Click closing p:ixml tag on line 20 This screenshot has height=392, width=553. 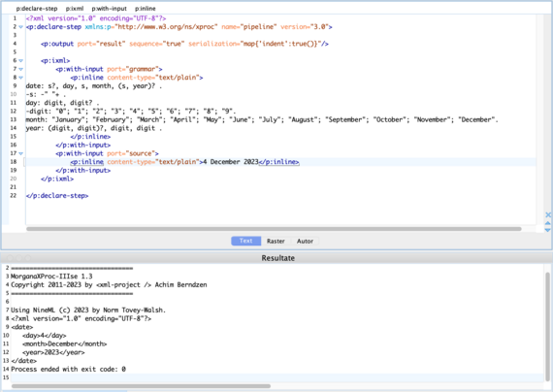click(x=57, y=179)
